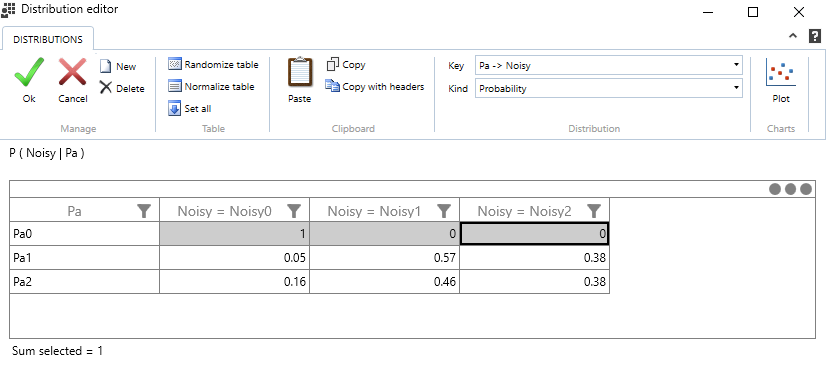Click the middle gray circle in table header
Image resolution: width=826 pixels, height=370 pixels.
point(790,189)
